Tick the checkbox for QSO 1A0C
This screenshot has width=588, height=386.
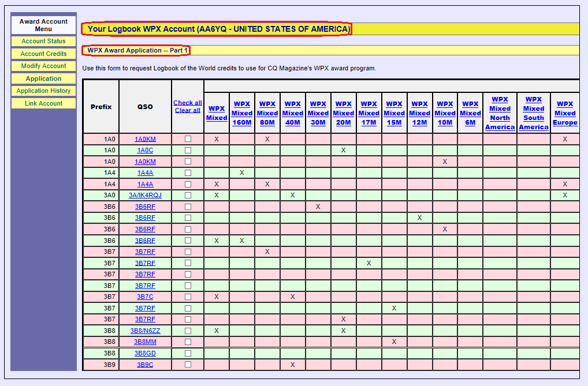pos(188,150)
